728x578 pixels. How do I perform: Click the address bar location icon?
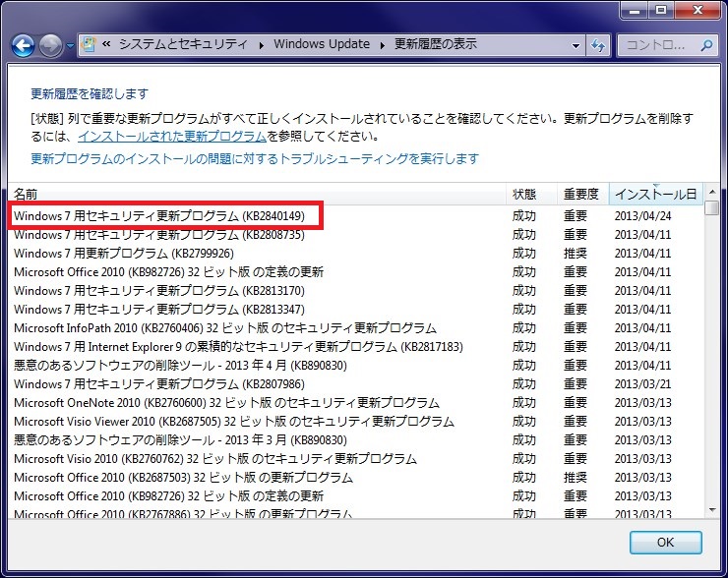tap(90, 45)
